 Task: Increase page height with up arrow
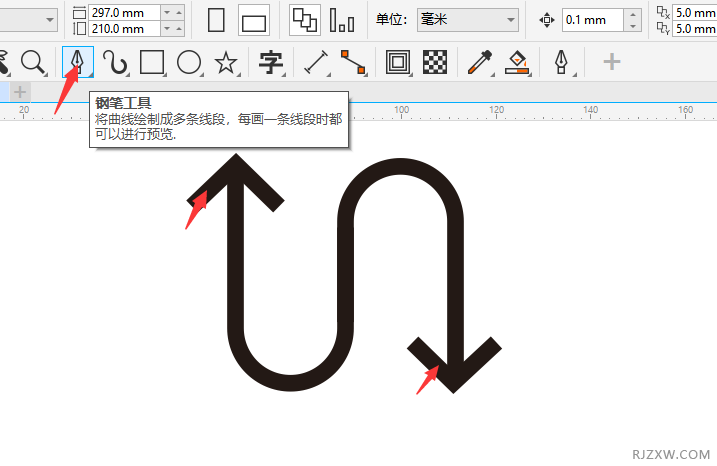tap(179, 29)
